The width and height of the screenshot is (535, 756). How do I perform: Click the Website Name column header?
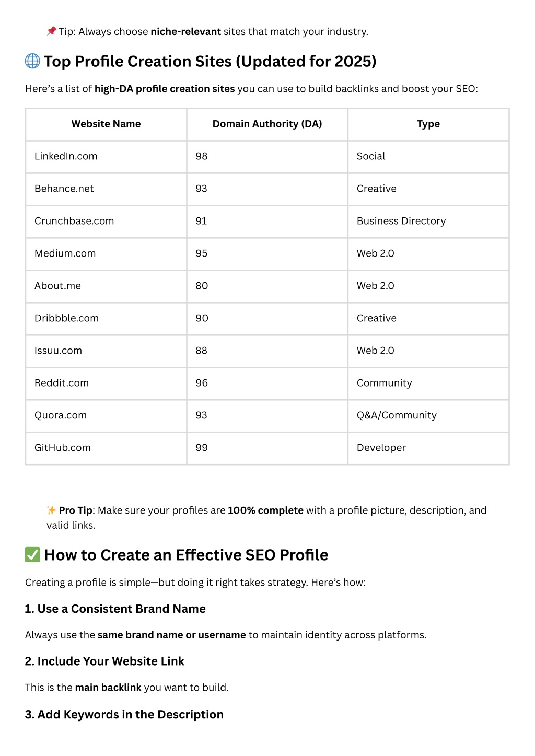pyautogui.click(x=106, y=124)
